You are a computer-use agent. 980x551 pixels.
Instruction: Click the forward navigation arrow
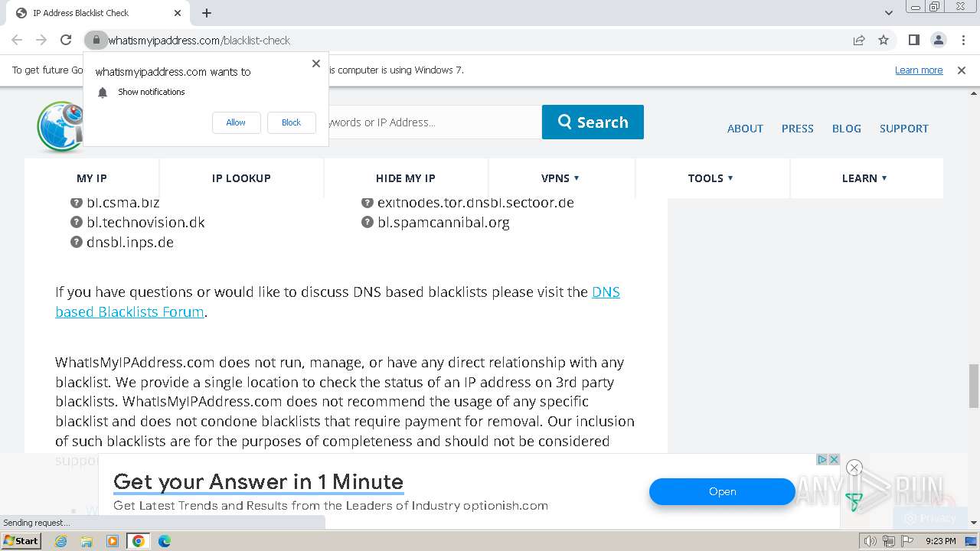click(41, 40)
